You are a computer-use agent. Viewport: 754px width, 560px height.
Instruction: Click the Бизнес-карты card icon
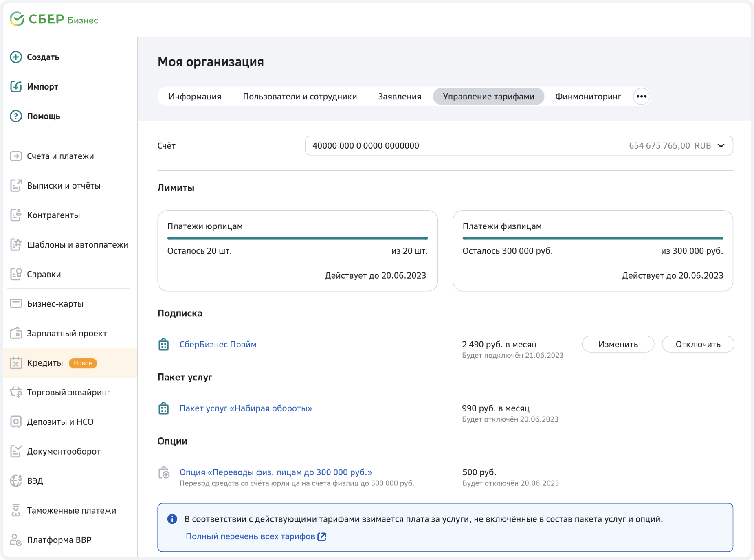[16, 303]
